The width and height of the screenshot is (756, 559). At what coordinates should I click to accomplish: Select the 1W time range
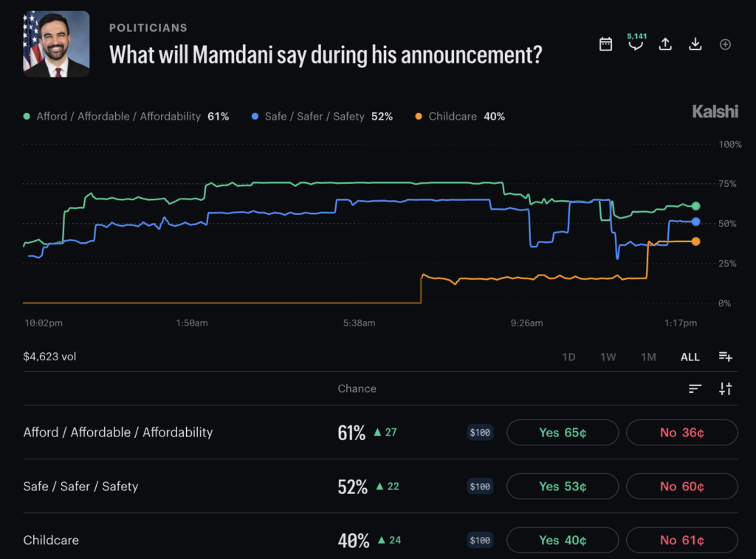coord(608,357)
